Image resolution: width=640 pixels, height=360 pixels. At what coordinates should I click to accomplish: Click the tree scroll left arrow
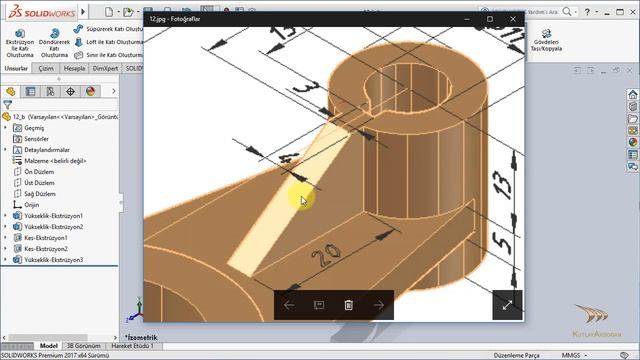point(4,338)
